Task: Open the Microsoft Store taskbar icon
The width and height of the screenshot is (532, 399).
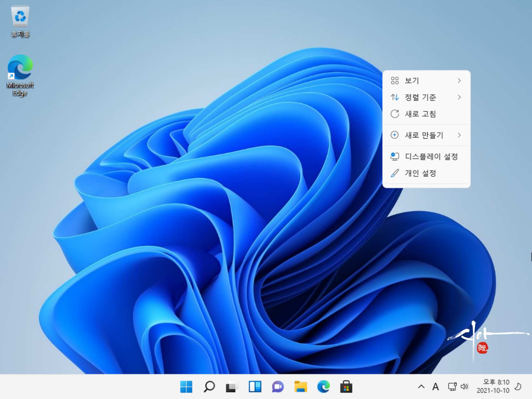Action: pyautogui.click(x=346, y=386)
